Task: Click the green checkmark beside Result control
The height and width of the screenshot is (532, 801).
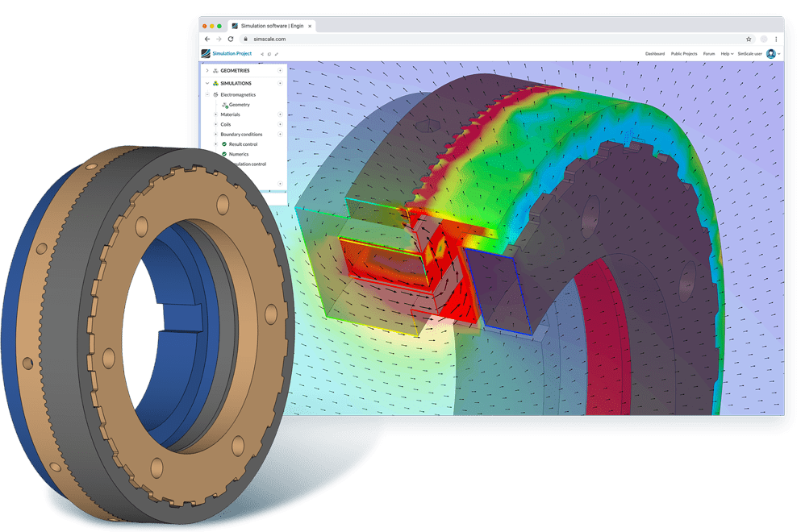Action: (x=223, y=143)
